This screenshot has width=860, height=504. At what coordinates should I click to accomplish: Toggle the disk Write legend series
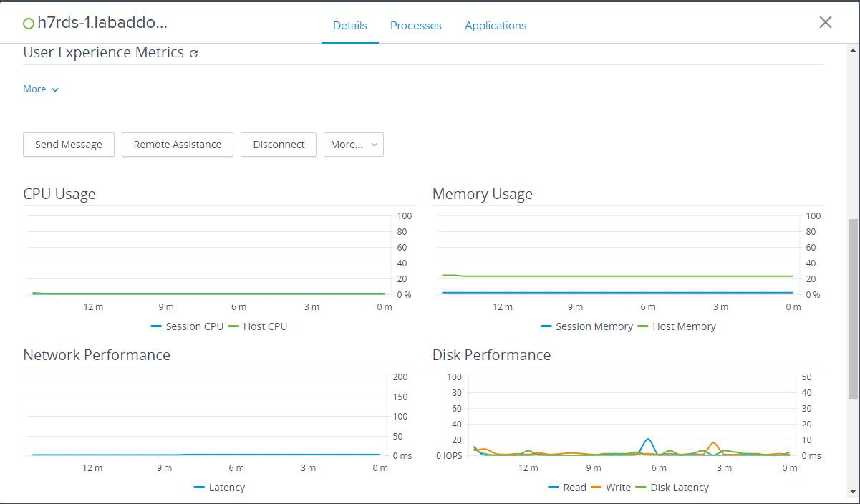(x=611, y=488)
